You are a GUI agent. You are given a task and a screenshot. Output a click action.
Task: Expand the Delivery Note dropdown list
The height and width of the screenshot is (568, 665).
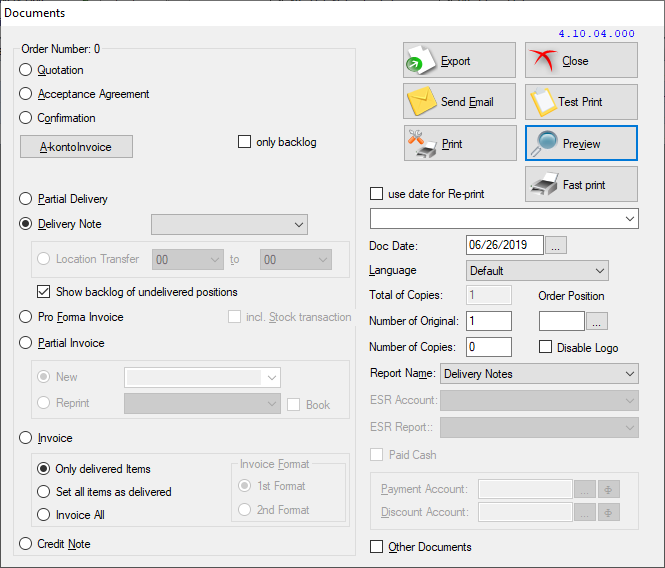pos(229,224)
